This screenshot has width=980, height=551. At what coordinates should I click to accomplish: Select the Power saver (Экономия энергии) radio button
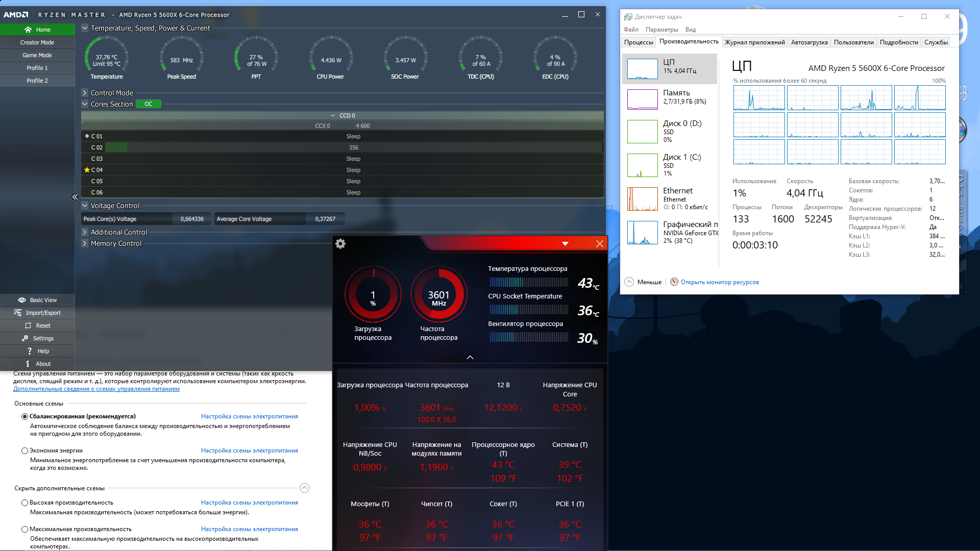click(x=24, y=450)
